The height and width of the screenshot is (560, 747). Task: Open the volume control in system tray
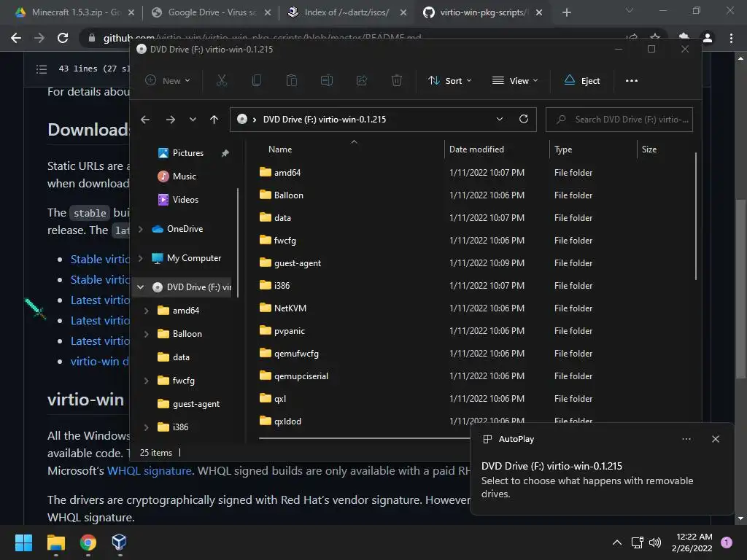pyautogui.click(x=656, y=542)
